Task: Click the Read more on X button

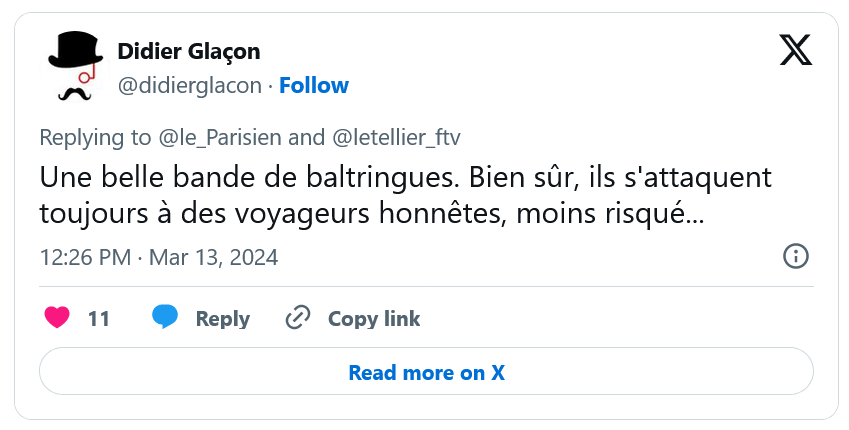Action: click(x=426, y=372)
